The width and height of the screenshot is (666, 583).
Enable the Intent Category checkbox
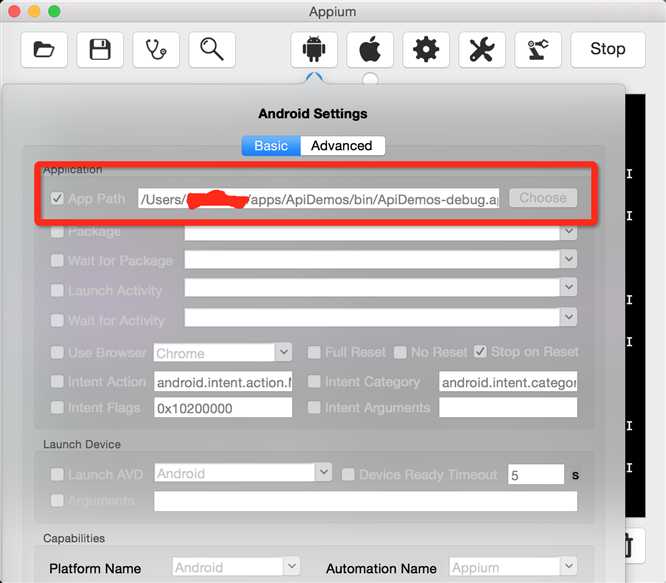[314, 381]
